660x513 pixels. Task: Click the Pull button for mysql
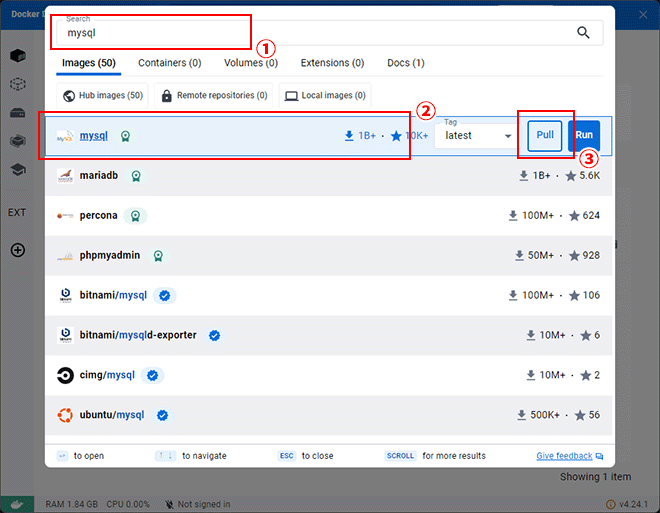[545, 136]
